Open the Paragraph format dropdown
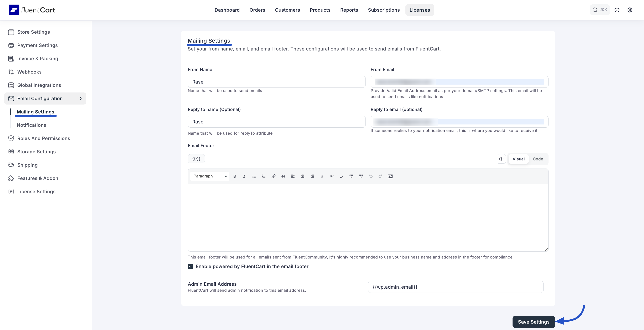Image resolution: width=644 pixels, height=330 pixels. coord(209,176)
